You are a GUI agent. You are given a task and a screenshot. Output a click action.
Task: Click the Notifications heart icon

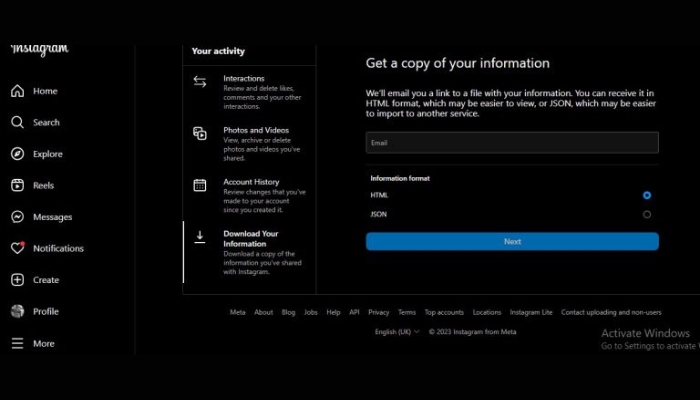coord(17,248)
